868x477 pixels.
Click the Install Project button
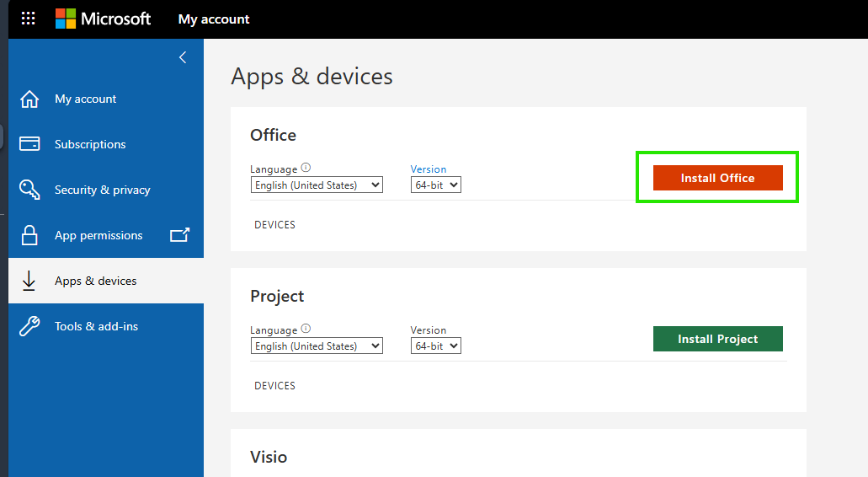[717, 339]
